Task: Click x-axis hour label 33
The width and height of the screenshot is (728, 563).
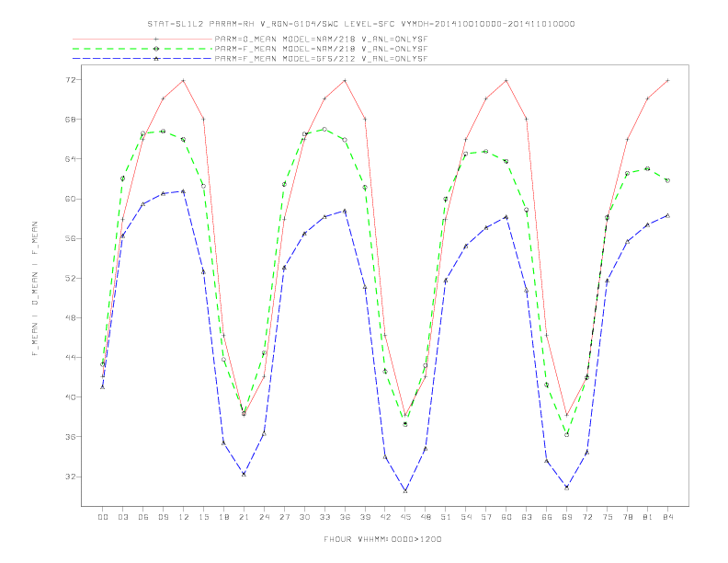Action: pos(324,517)
